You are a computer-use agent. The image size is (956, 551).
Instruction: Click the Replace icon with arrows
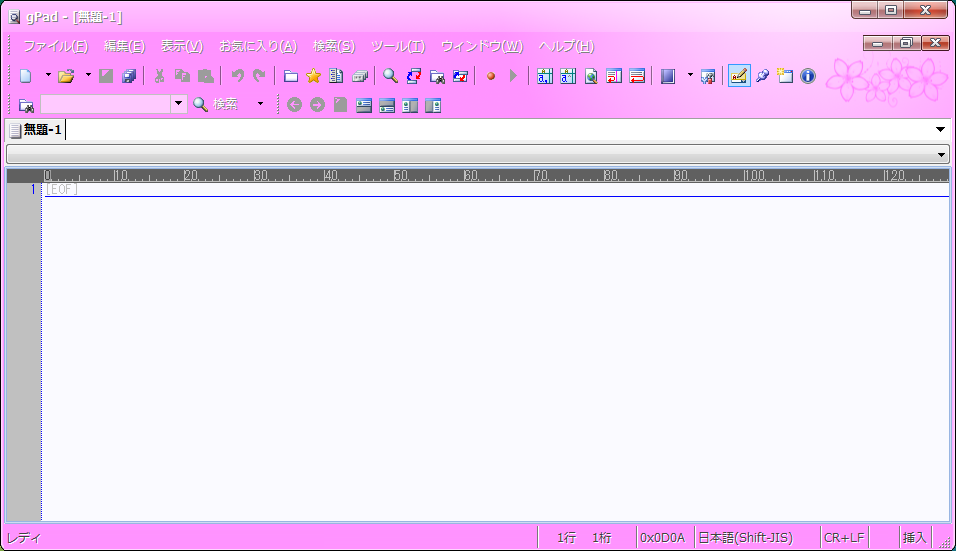click(413, 76)
